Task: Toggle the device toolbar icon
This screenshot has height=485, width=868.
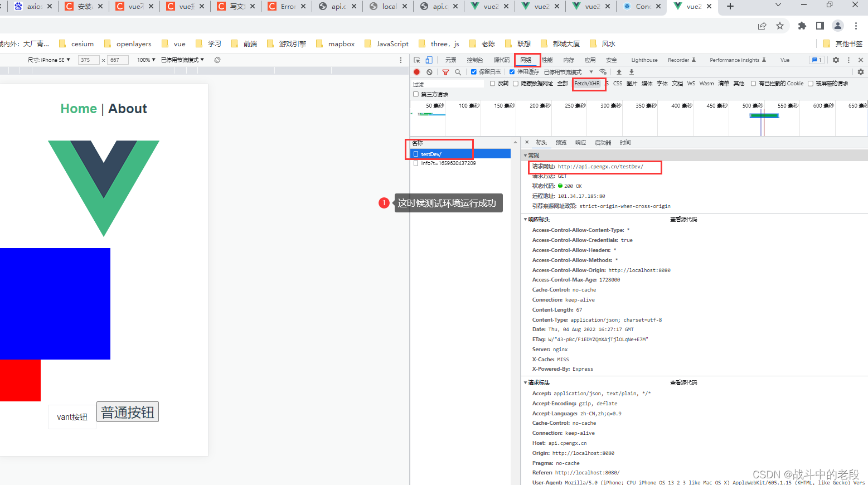Action: click(429, 60)
